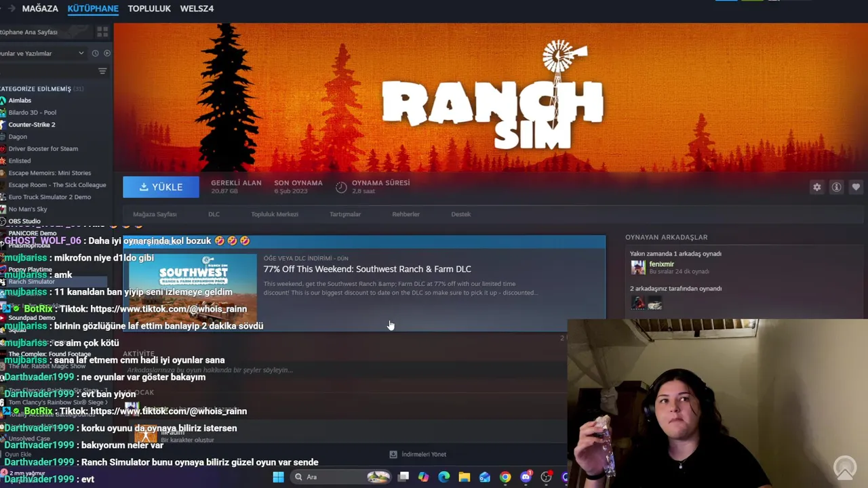Click the ready-to-play filter icon
The height and width of the screenshot is (488, 868).
[107, 54]
